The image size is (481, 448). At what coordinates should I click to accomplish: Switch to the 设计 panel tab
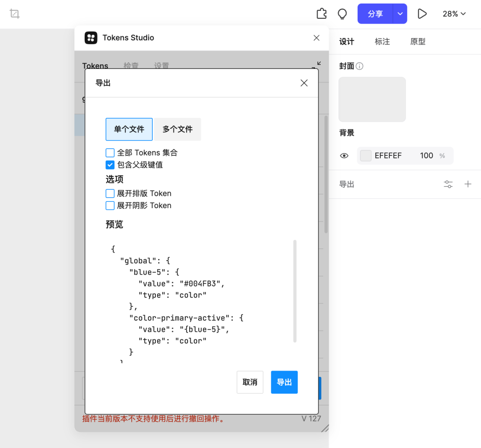[346, 42]
